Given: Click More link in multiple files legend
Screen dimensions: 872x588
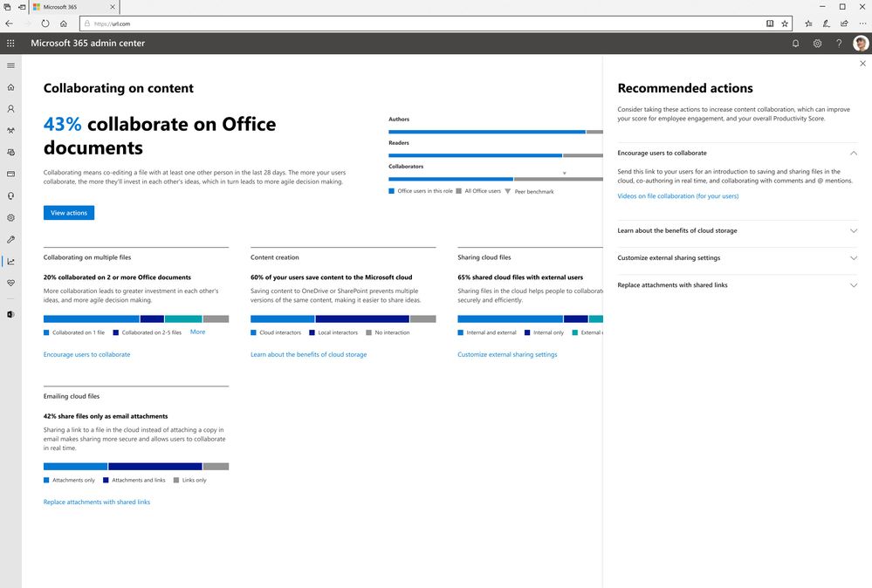Looking at the screenshot, I should pyautogui.click(x=197, y=332).
